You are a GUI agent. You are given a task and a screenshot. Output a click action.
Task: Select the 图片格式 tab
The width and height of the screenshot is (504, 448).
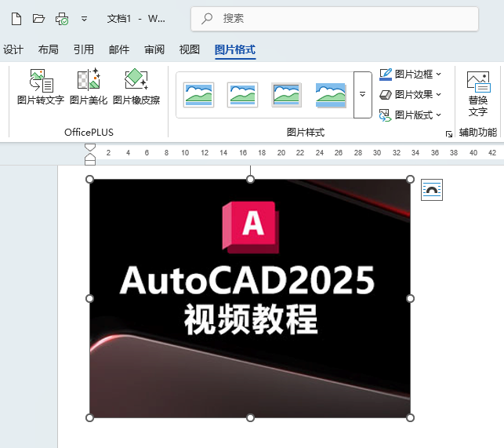pyautogui.click(x=235, y=50)
